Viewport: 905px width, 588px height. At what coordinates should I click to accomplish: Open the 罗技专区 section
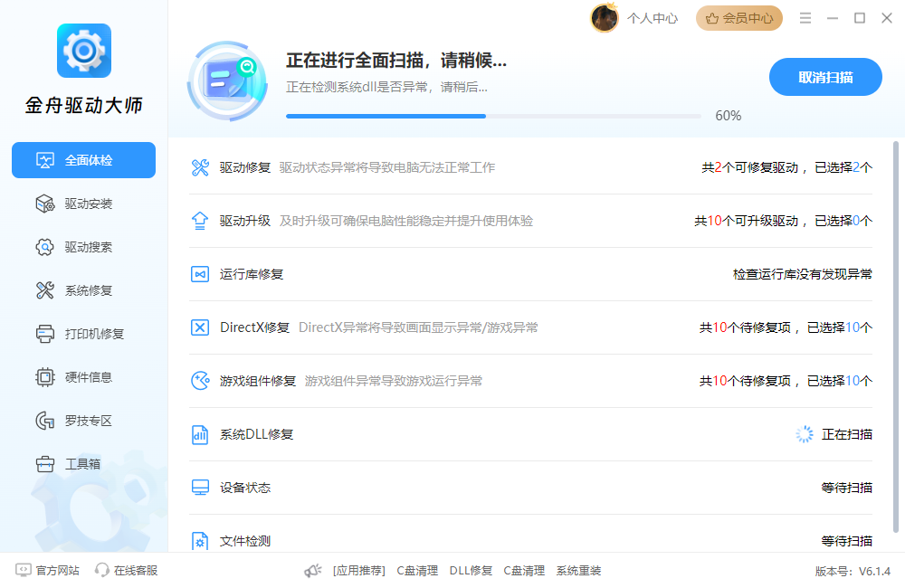(x=83, y=420)
